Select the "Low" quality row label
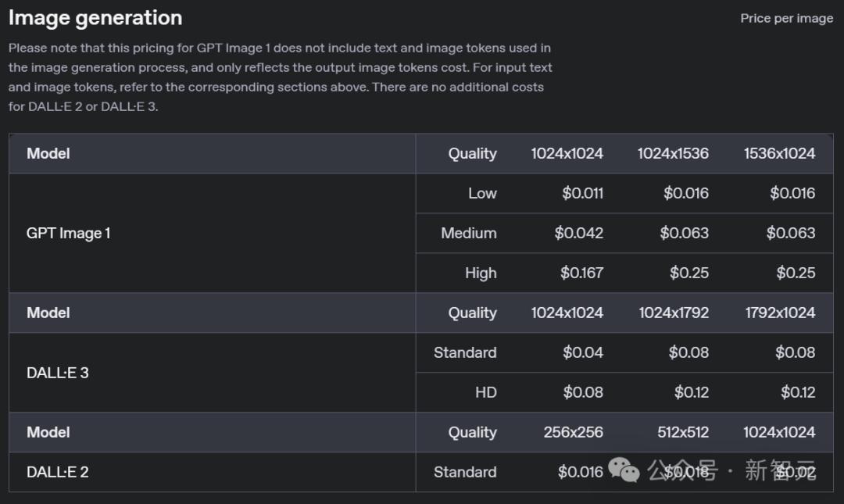 pos(482,193)
